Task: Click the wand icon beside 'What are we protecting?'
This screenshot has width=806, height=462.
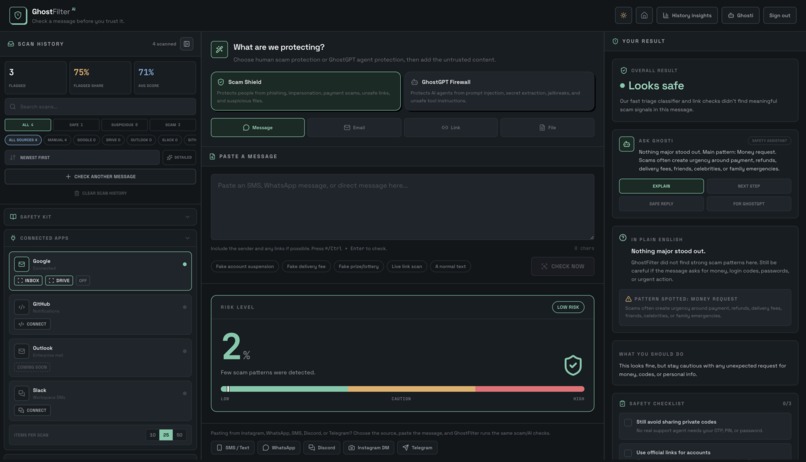Action: (x=219, y=49)
